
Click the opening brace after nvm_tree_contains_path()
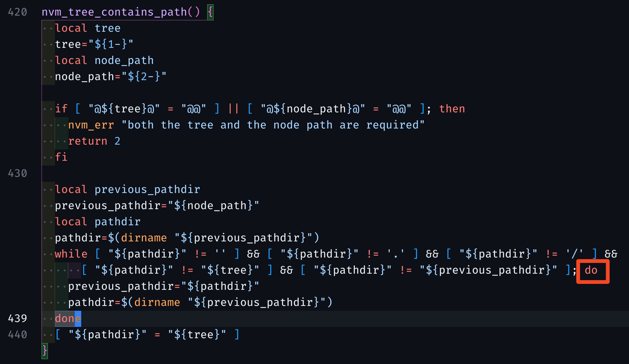[x=210, y=12]
